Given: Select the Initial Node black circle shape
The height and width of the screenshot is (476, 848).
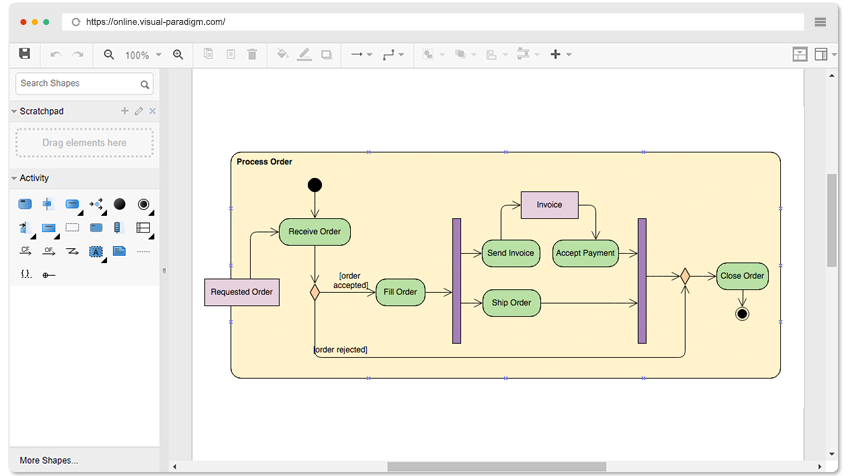Looking at the screenshot, I should pos(120,204).
